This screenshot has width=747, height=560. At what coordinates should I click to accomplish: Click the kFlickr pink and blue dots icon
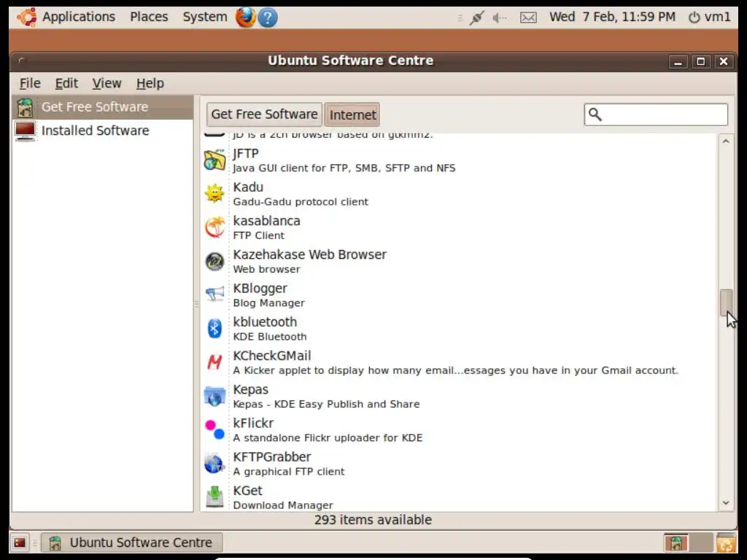pos(214,429)
